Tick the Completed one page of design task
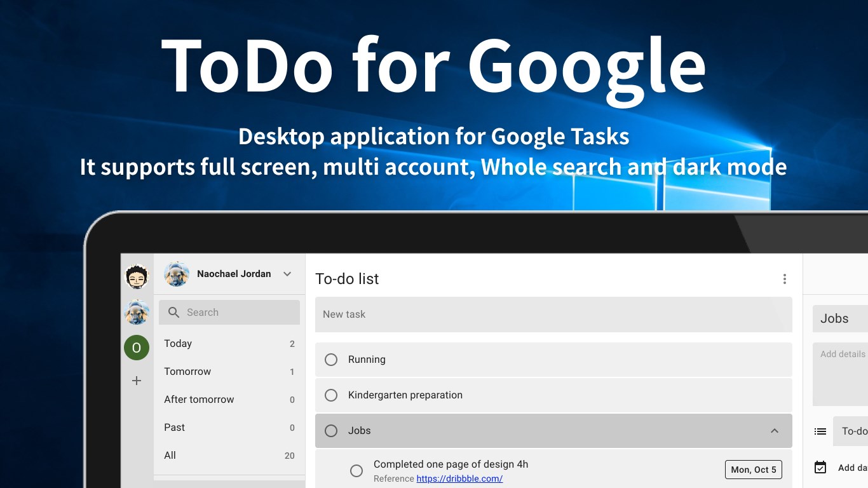This screenshot has width=868, height=488. (356, 470)
